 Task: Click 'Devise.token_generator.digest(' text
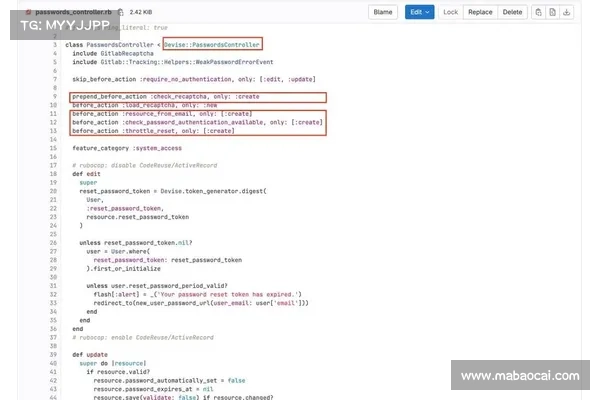[x=214, y=191]
